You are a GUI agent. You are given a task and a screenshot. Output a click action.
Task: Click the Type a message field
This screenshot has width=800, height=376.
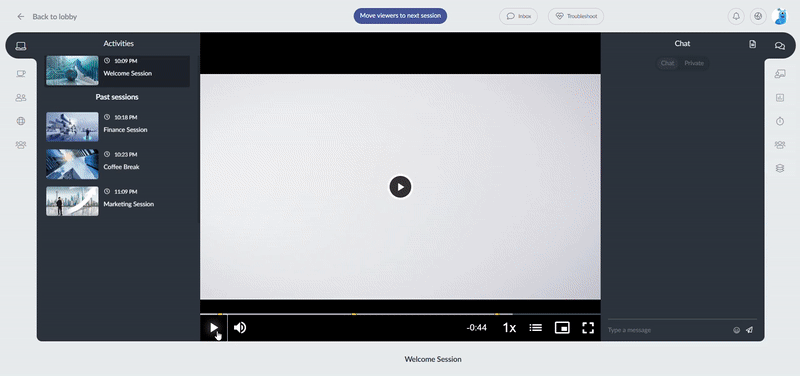click(668, 330)
